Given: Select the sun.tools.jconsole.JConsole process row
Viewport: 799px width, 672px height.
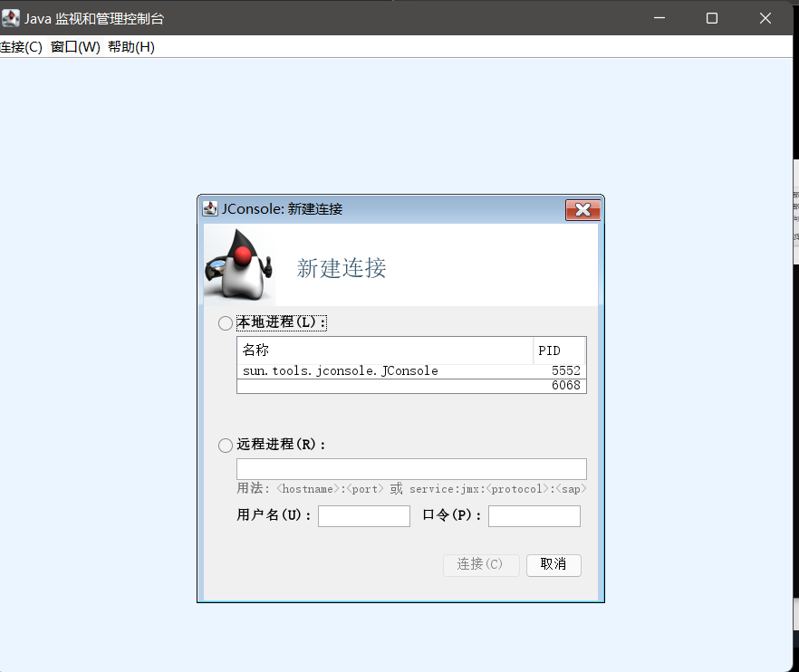Looking at the screenshot, I should [x=411, y=371].
